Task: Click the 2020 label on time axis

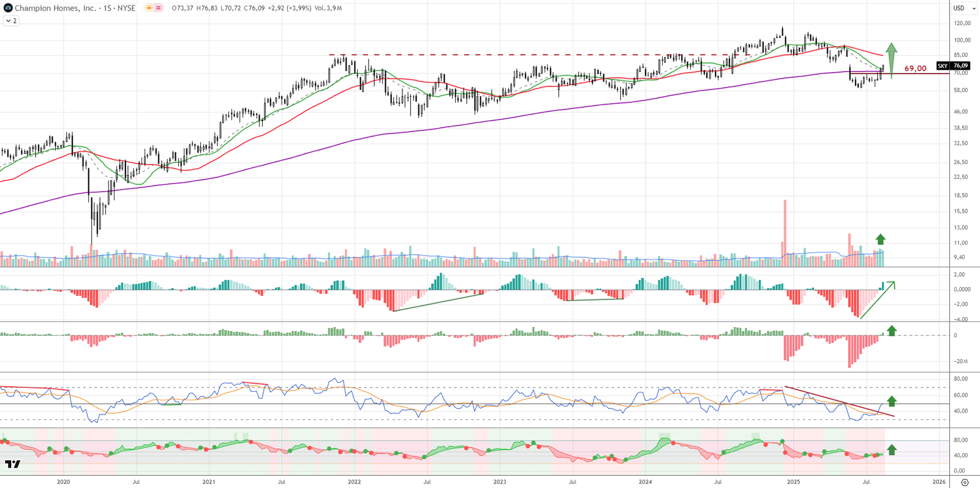Action: click(x=63, y=482)
